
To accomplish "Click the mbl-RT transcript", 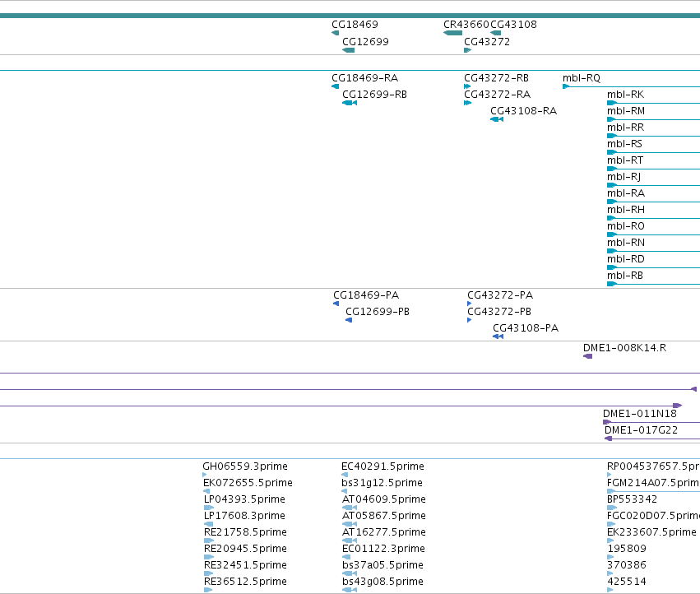I will click(x=625, y=160).
